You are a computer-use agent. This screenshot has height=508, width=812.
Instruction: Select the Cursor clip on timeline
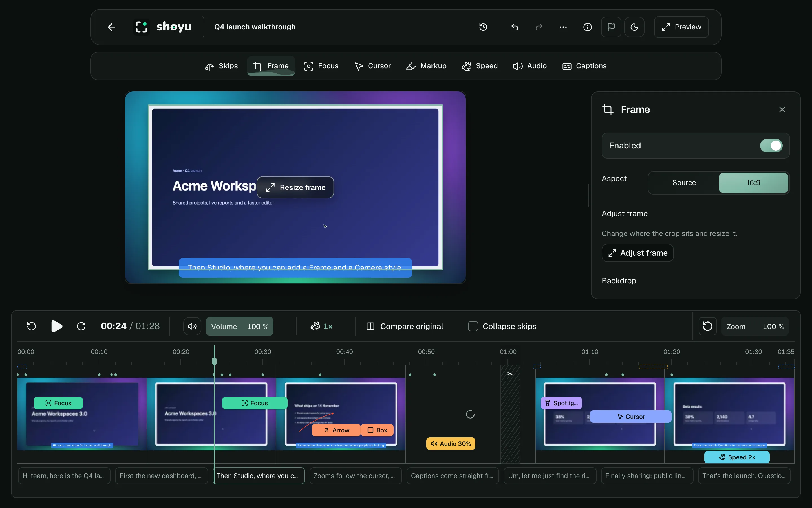tap(630, 417)
